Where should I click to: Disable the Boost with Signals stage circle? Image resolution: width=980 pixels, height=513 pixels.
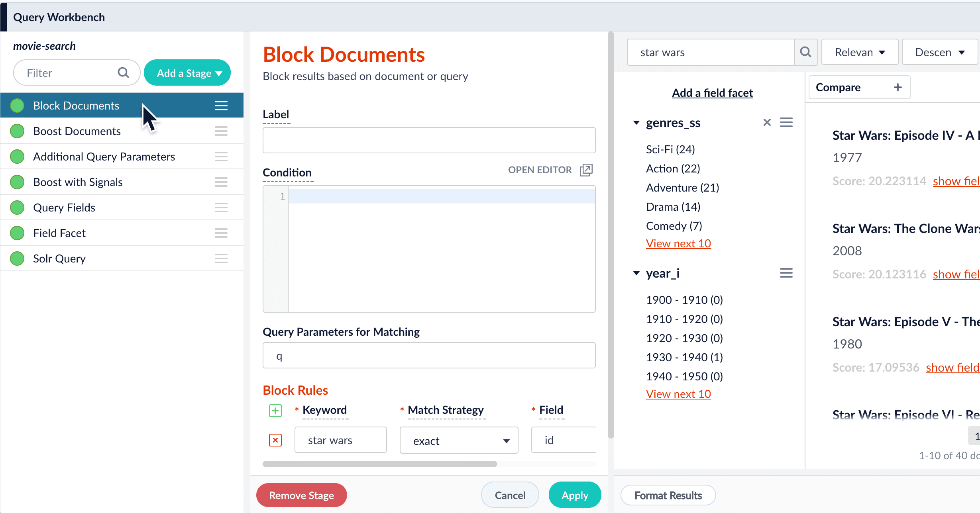[17, 182]
